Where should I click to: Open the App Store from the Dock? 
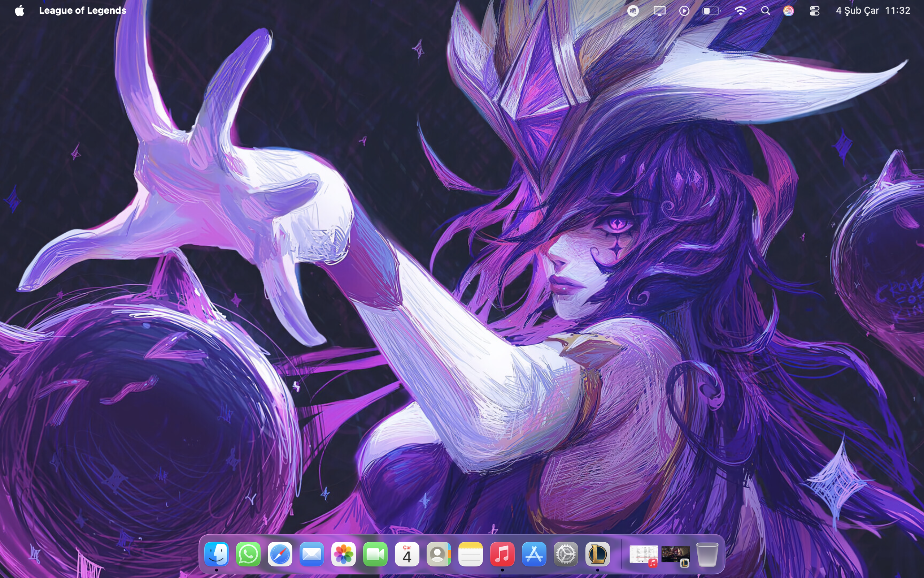click(534, 554)
